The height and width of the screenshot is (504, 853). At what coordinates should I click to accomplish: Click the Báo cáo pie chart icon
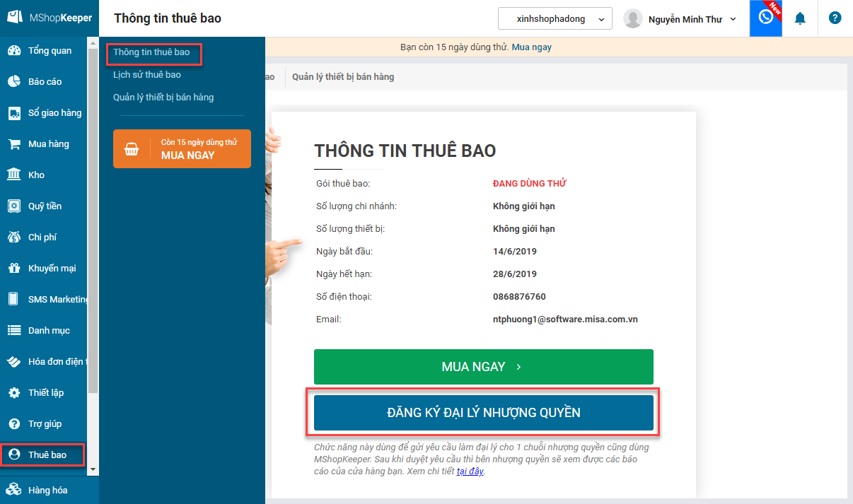click(14, 82)
